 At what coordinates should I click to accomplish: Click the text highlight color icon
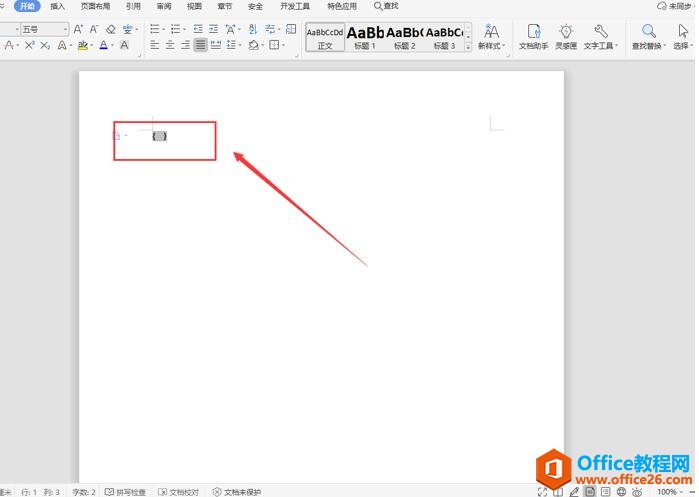point(82,45)
